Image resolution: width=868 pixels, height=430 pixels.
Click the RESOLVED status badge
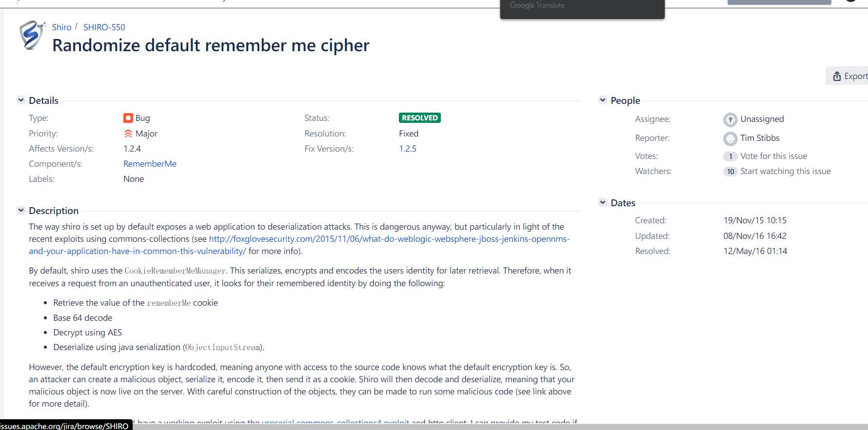420,118
